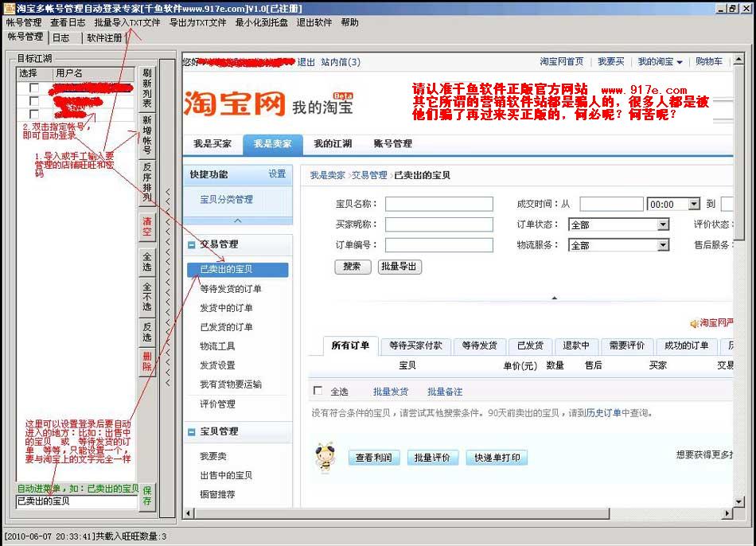Click the 设置 link in 快捷功能
The width and height of the screenshot is (756, 546).
point(277,174)
